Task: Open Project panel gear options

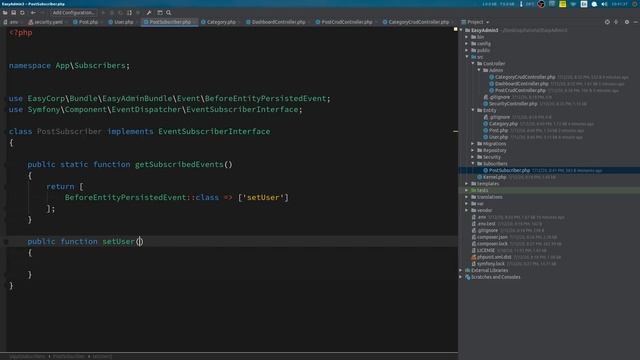Action: pos(627,22)
